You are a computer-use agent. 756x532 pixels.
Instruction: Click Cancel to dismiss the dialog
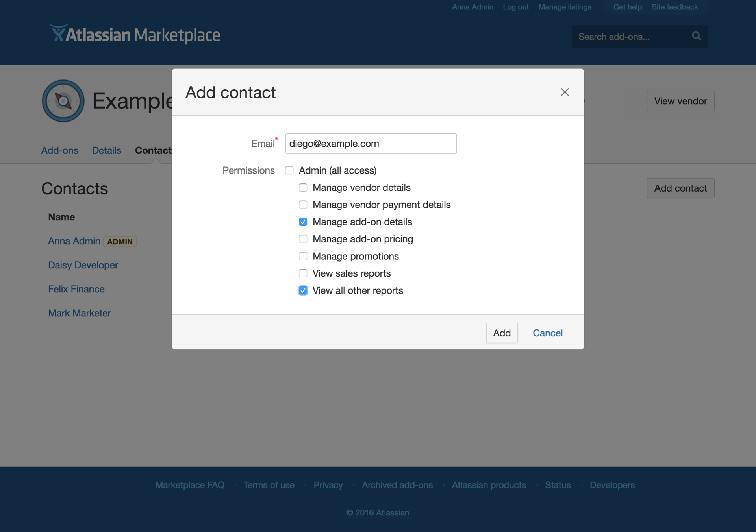(548, 333)
